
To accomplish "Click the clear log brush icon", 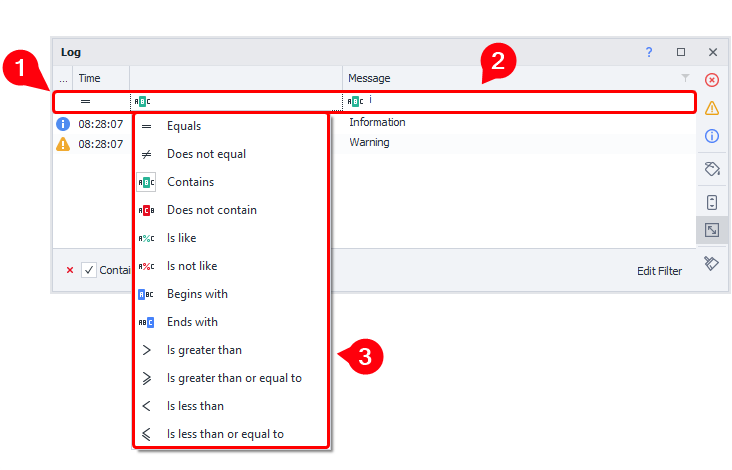I will pos(712,263).
